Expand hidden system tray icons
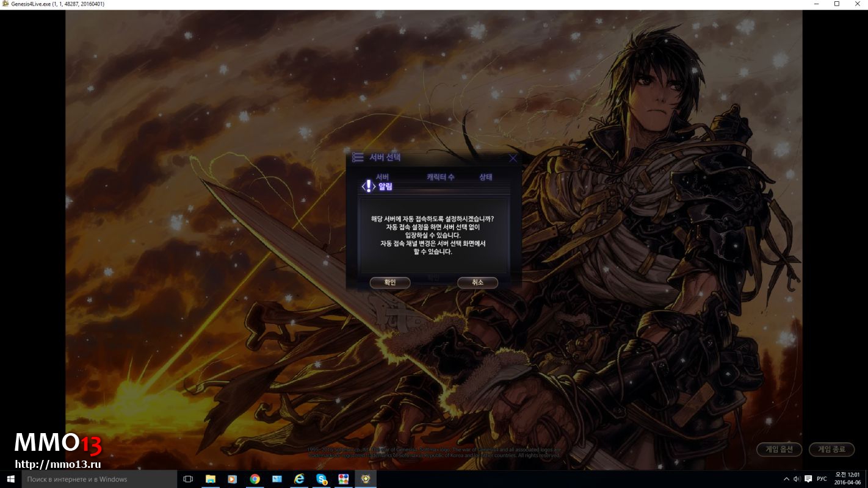 [786, 479]
